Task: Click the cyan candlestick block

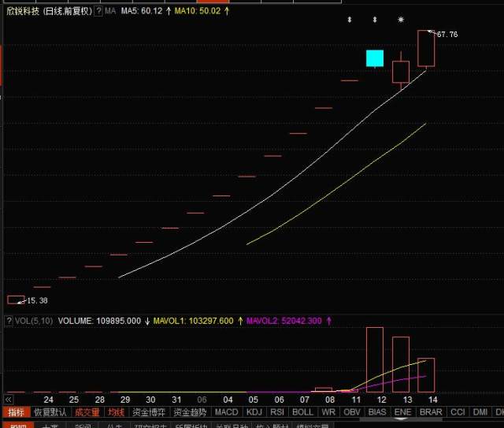Action: pos(375,58)
